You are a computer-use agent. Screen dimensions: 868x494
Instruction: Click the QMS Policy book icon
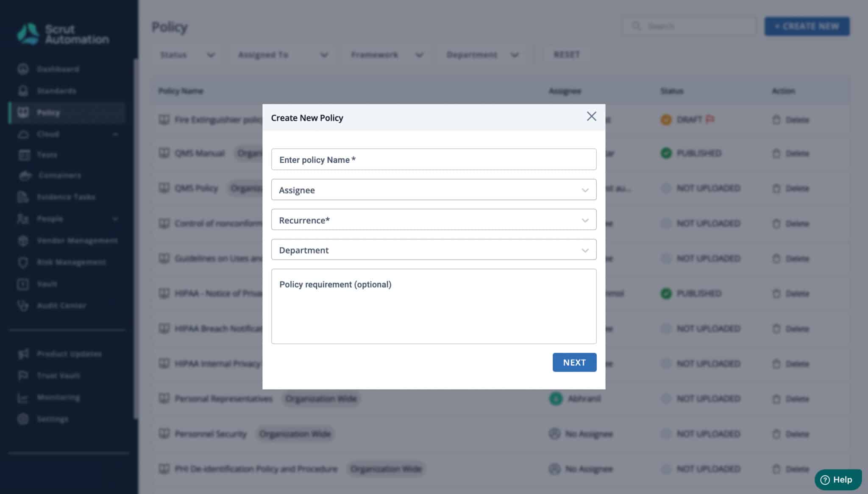pyautogui.click(x=164, y=188)
